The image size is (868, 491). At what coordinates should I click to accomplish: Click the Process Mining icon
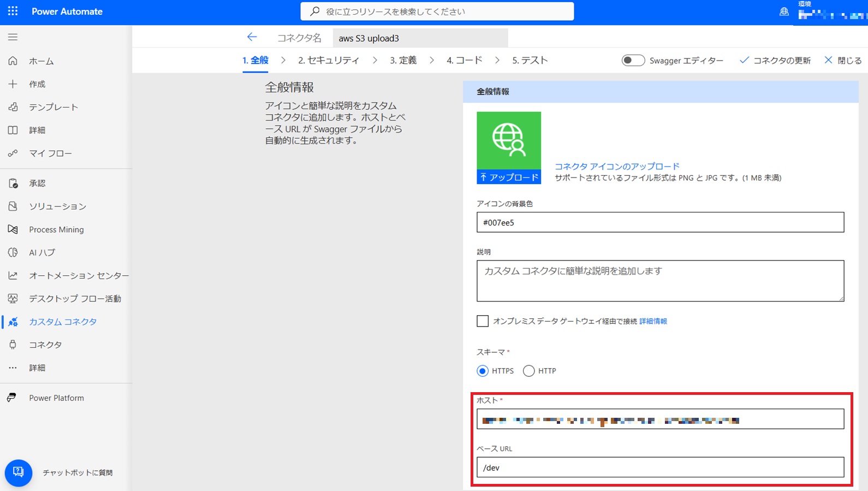(13, 229)
